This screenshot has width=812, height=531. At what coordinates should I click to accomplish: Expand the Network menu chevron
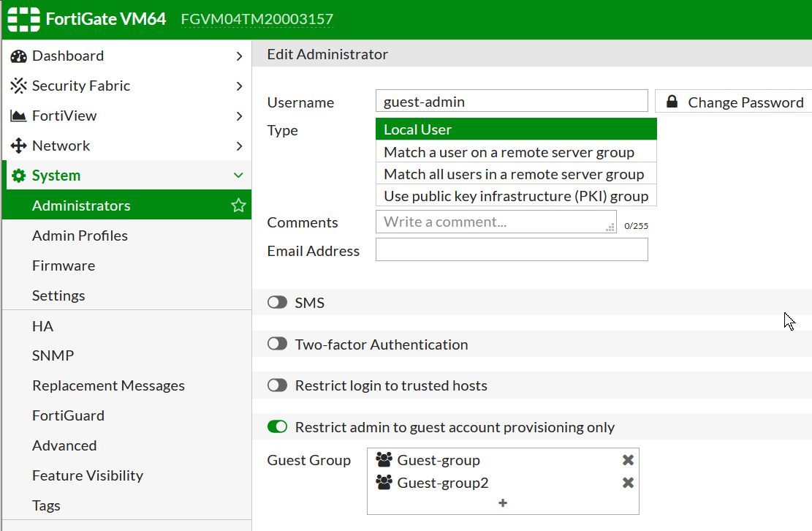pyautogui.click(x=239, y=146)
